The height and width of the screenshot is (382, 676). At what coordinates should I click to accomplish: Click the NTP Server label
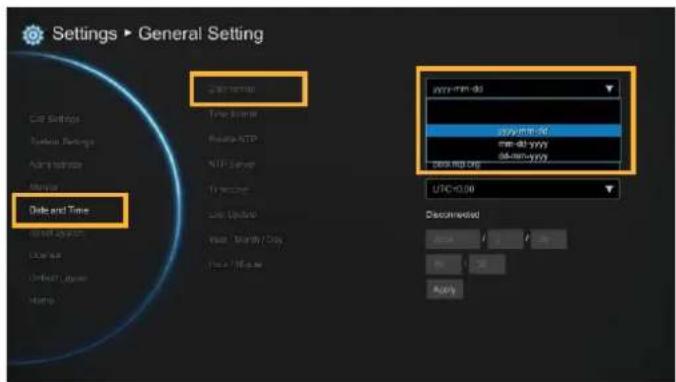[x=232, y=164]
